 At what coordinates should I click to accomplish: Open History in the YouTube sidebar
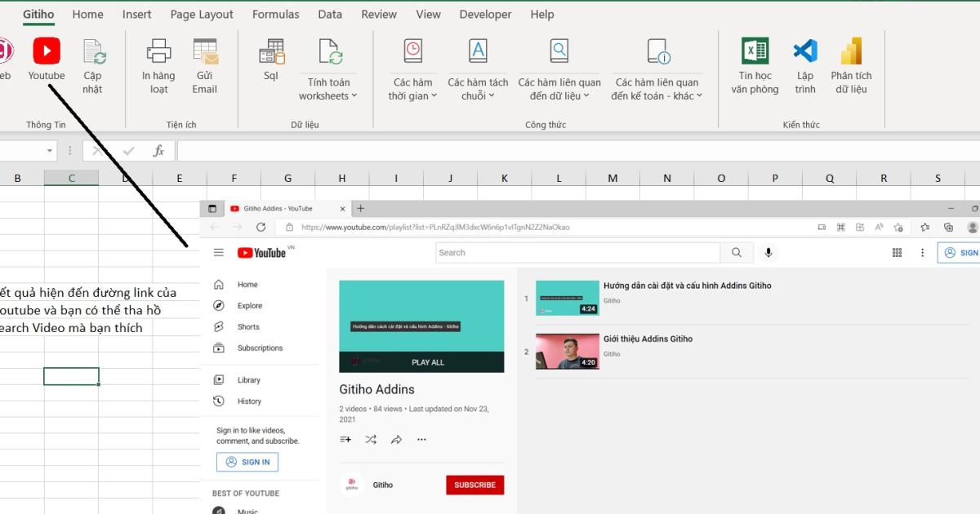247,401
